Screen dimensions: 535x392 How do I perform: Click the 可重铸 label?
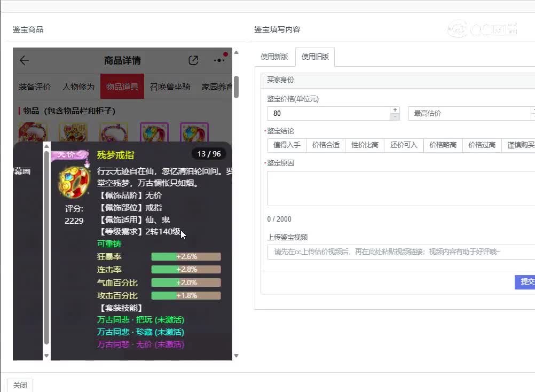pyautogui.click(x=109, y=244)
